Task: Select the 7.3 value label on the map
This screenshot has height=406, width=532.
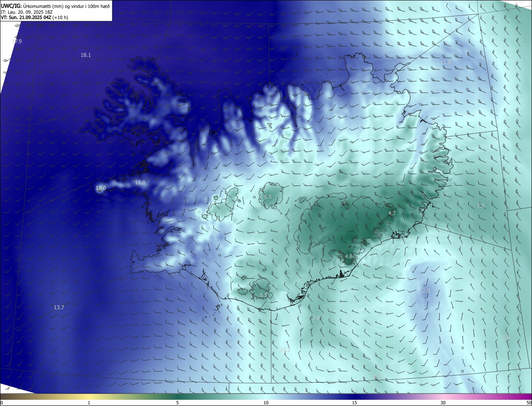Action: pyautogui.click(x=480, y=205)
